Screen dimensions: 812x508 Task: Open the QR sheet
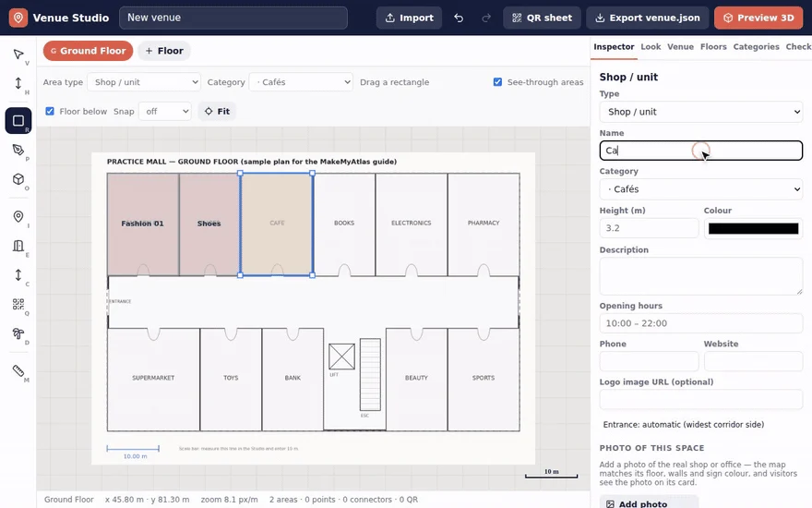542,18
